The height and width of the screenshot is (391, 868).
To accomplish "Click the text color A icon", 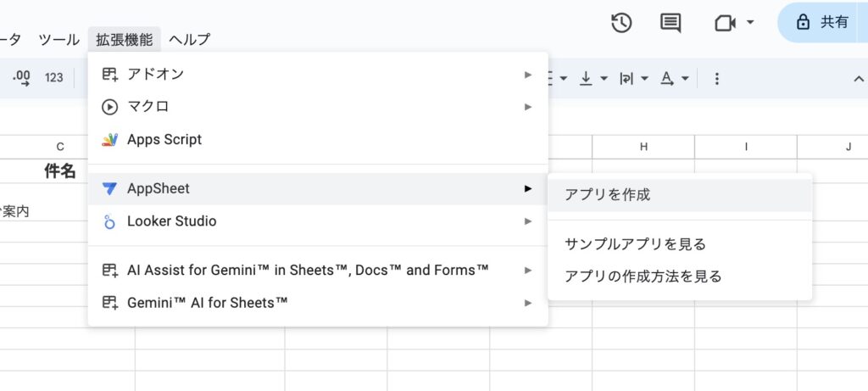I will tap(668, 79).
